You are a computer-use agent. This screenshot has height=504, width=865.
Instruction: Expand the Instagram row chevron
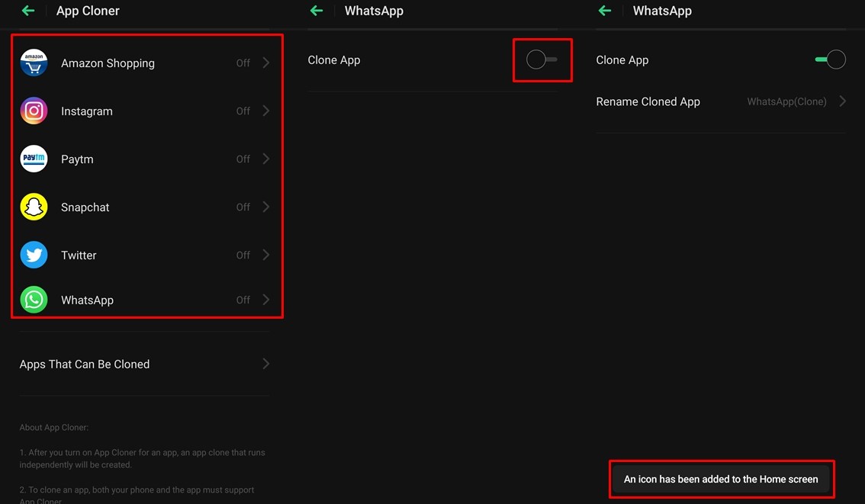pos(266,111)
